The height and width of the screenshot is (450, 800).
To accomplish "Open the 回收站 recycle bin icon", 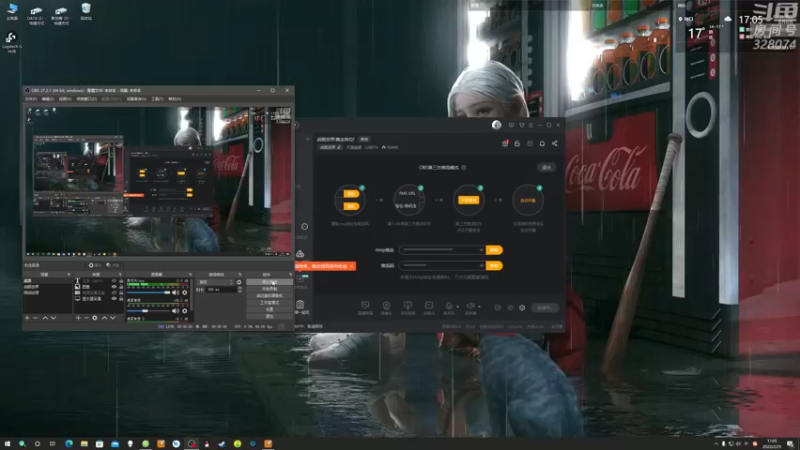I will pyautogui.click(x=86, y=12).
